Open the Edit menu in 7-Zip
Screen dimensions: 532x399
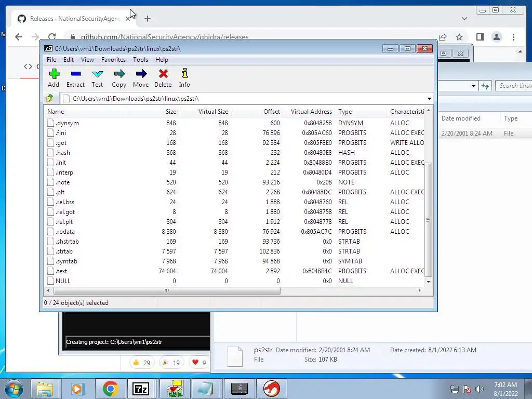68,60
